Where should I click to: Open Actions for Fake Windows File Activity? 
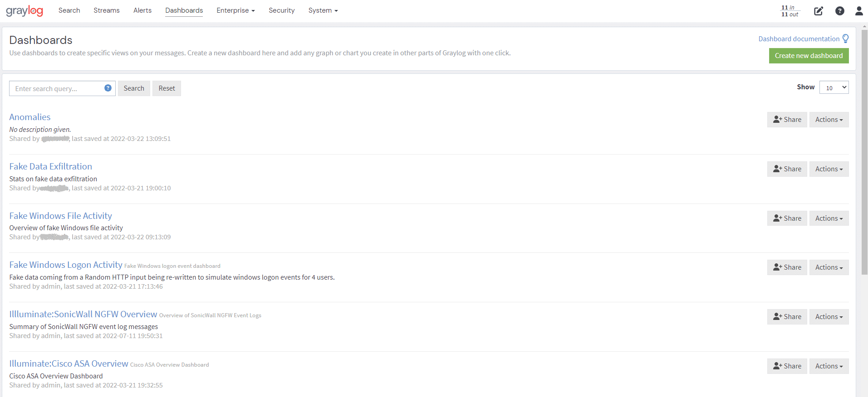click(x=829, y=218)
